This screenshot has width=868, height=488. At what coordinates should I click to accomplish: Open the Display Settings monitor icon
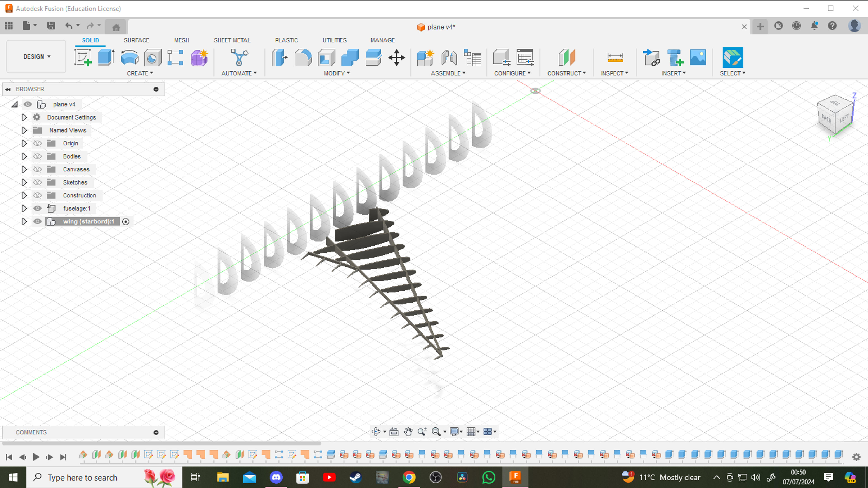[454, 432]
